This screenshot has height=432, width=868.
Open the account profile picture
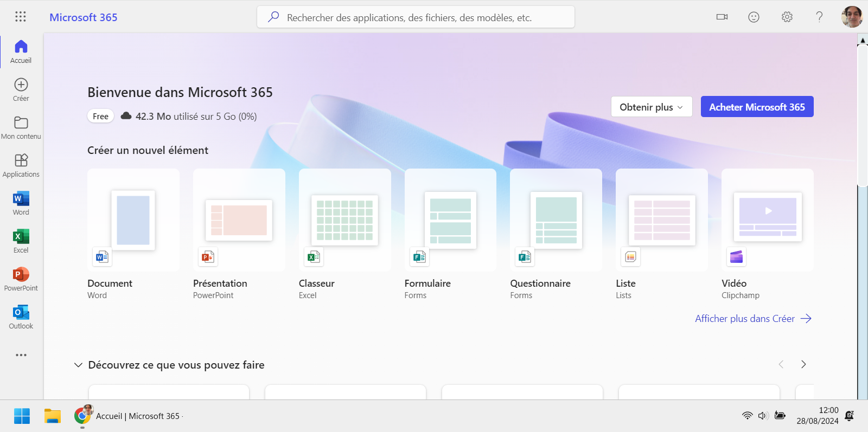click(852, 17)
